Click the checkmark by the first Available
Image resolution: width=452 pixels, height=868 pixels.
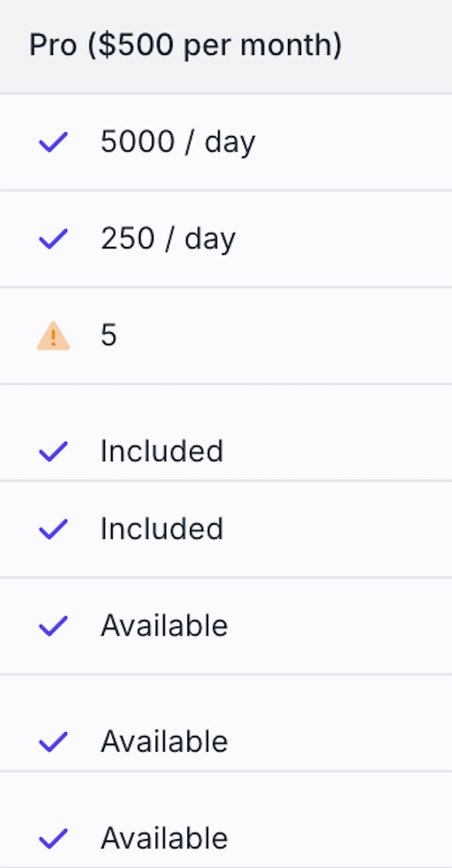[53, 626]
